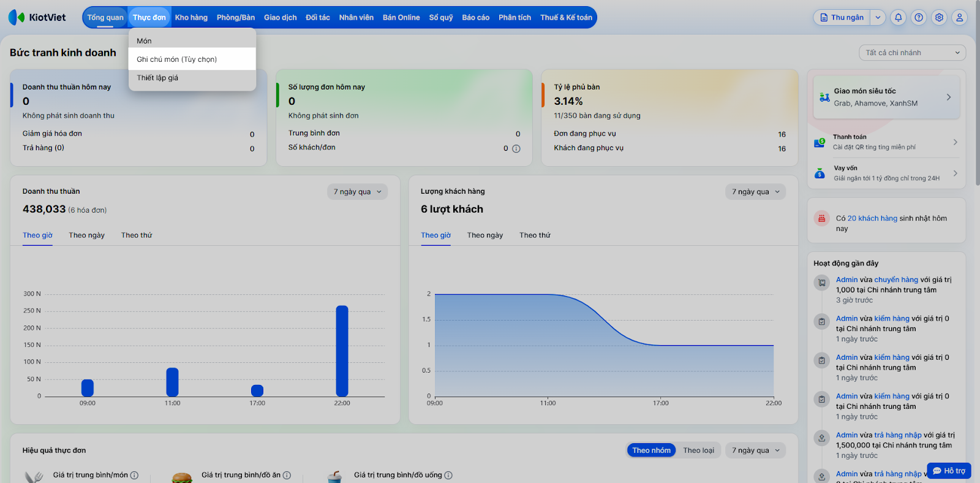Click info icon beside Giá trị trung bình/món
980x483 pixels.
(x=134, y=475)
